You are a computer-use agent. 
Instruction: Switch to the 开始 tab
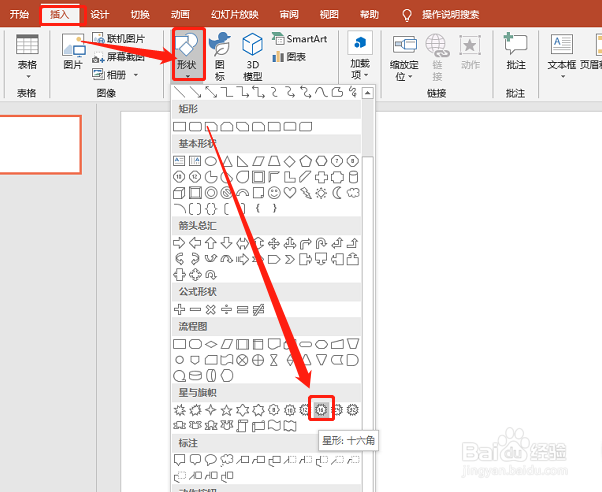[x=19, y=15]
